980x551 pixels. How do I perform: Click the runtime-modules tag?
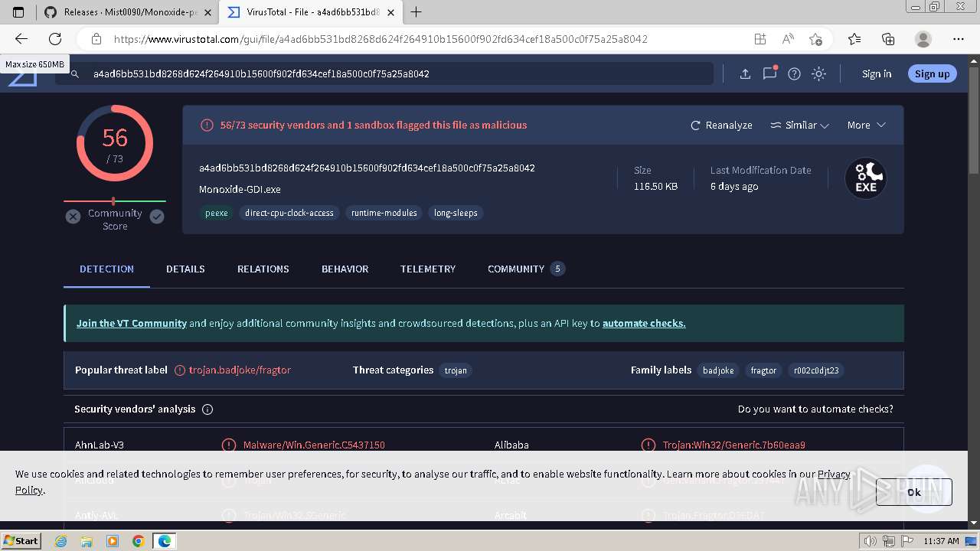384,213
